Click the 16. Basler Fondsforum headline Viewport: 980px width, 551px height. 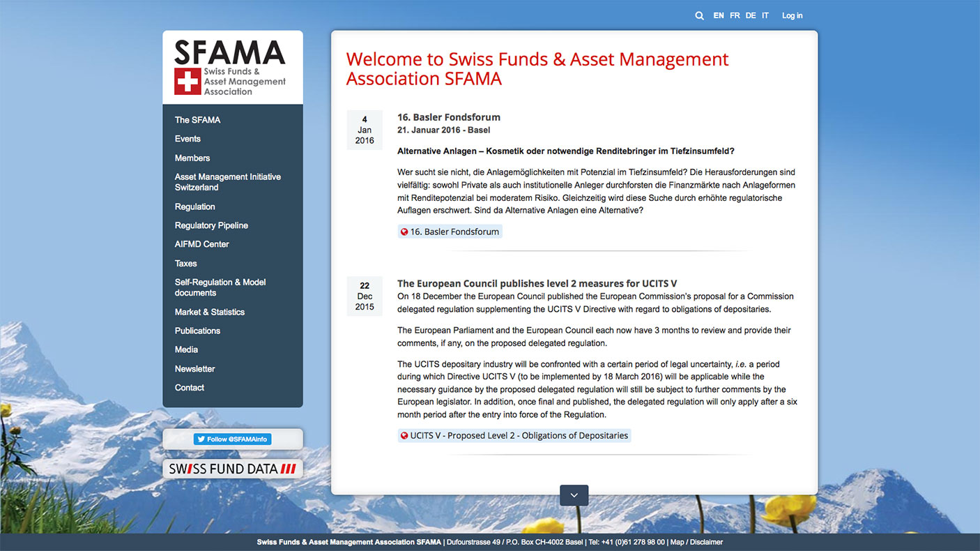449,117
